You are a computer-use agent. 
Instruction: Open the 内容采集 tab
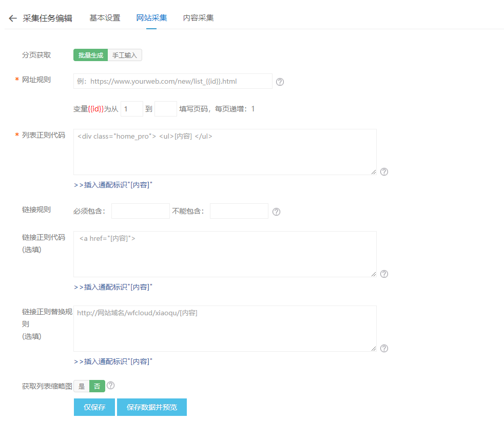tap(198, 17)
